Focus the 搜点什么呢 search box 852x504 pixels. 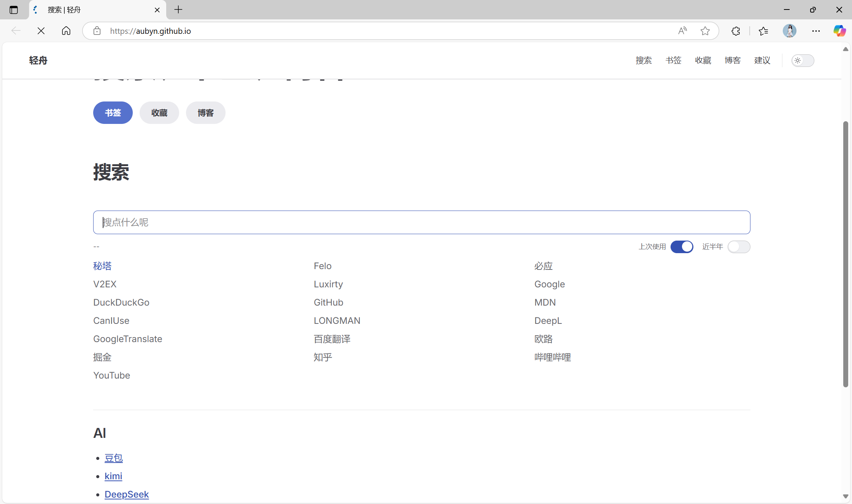pyautogui.click(x=421, y=222)
